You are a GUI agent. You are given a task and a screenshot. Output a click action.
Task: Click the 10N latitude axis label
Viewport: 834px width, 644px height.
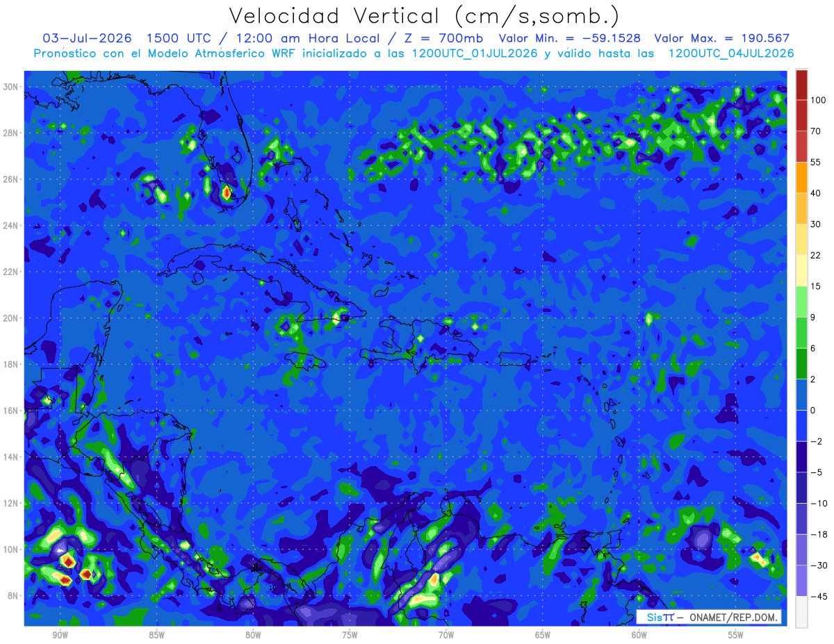coord(12,550)
